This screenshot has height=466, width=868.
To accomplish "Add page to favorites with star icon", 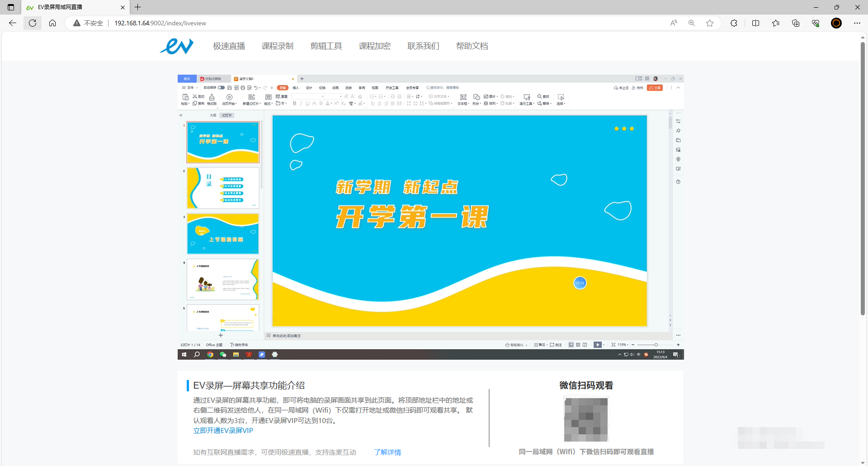I will coord(710,23).
